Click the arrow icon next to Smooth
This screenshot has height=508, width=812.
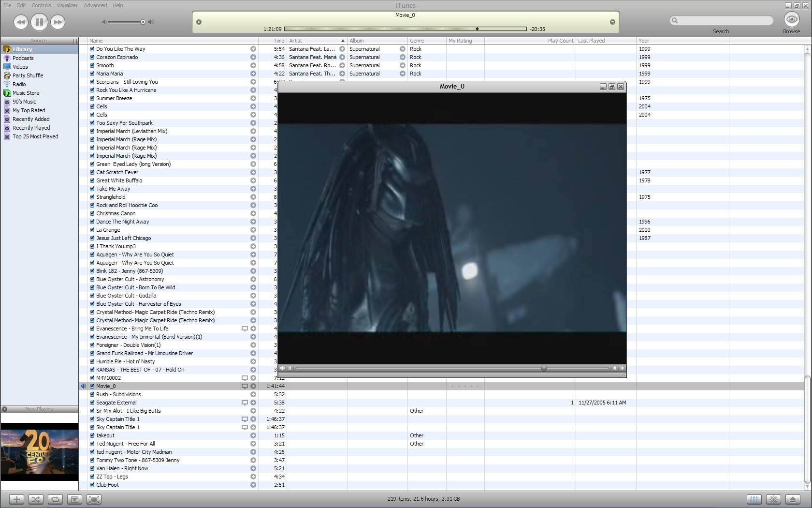point(253,65)
